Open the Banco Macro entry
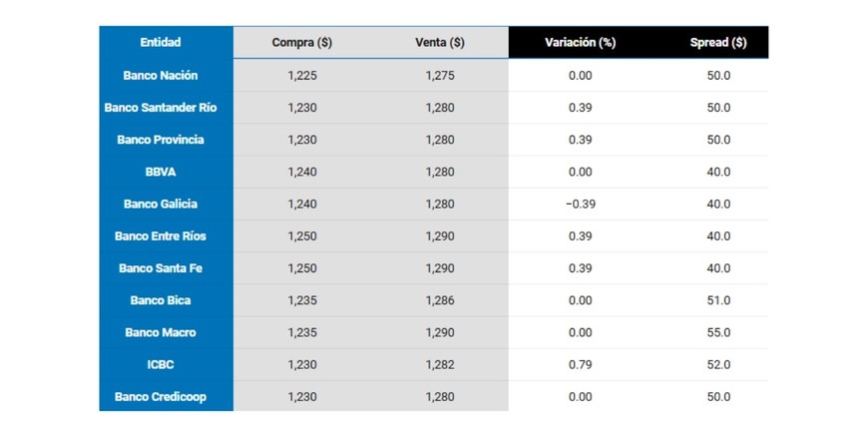This screenshot has width=868, height=437. point(161,332)
